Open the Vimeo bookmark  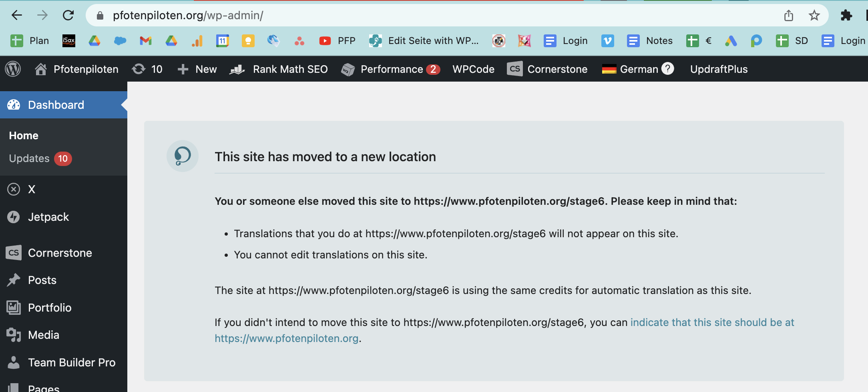607,41
